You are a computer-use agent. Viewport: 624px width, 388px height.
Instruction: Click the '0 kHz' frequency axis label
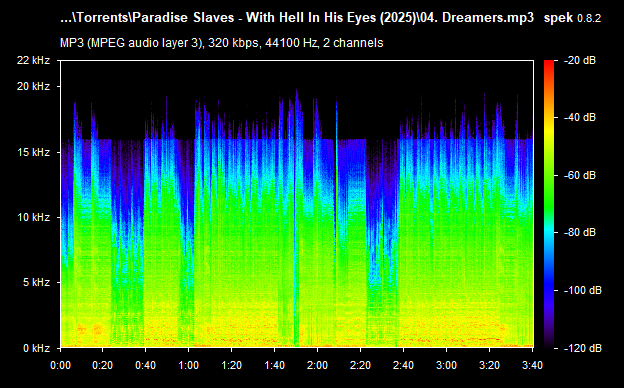[36, 348]
